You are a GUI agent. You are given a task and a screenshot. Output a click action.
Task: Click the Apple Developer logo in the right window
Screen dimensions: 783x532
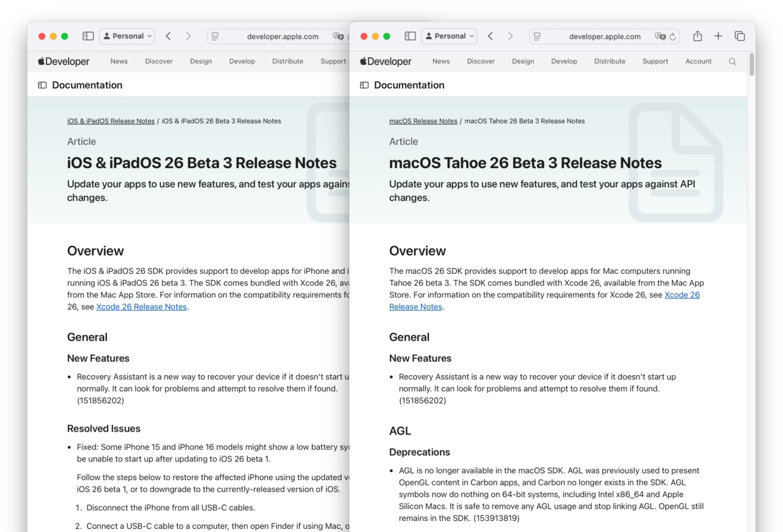(385, 61)
